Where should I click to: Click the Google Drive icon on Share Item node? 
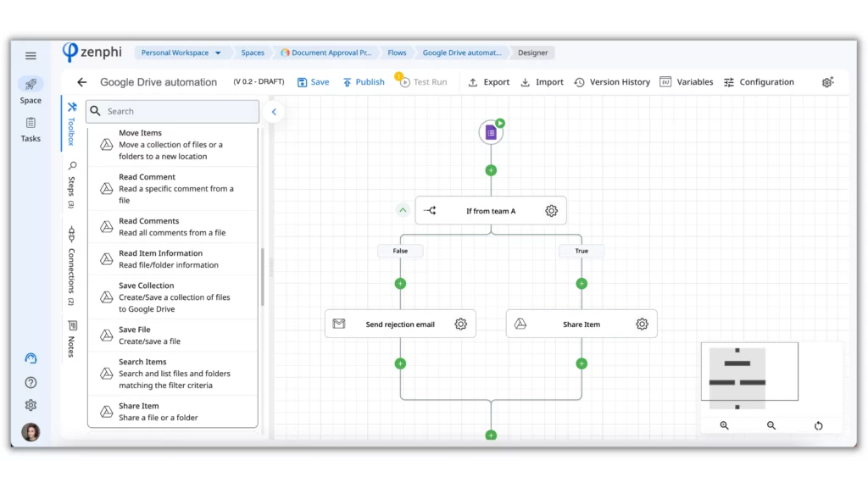[520, 324]
